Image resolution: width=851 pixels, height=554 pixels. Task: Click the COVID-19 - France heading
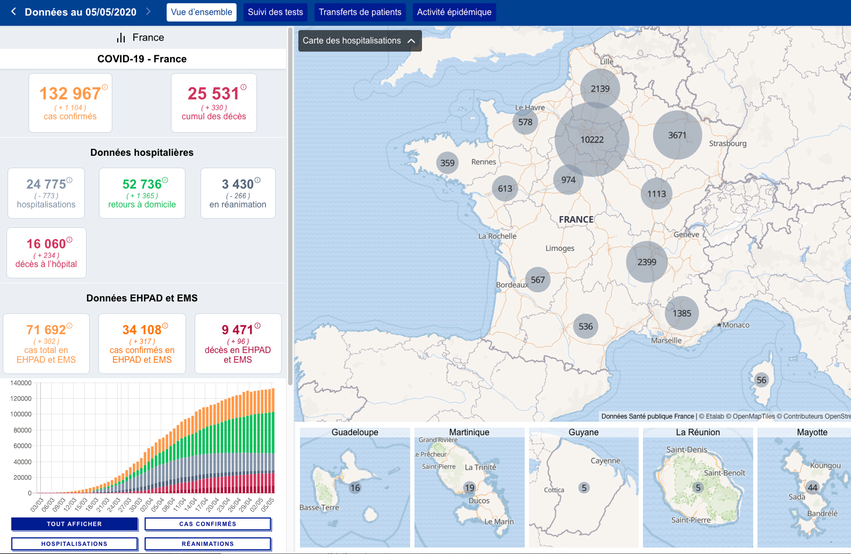pos(142,59)
